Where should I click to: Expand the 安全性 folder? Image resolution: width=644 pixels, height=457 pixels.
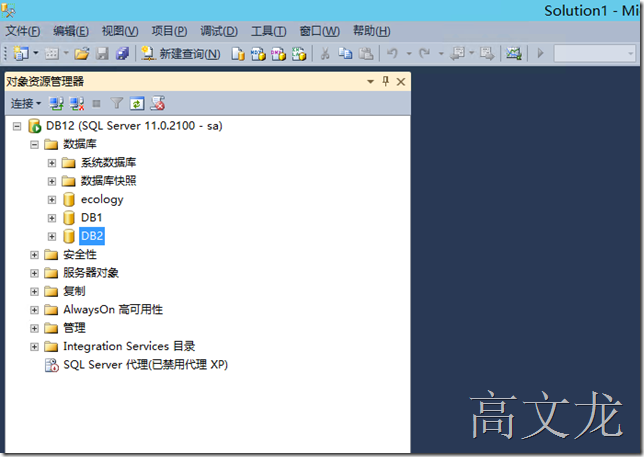click(x=34, y=255)
